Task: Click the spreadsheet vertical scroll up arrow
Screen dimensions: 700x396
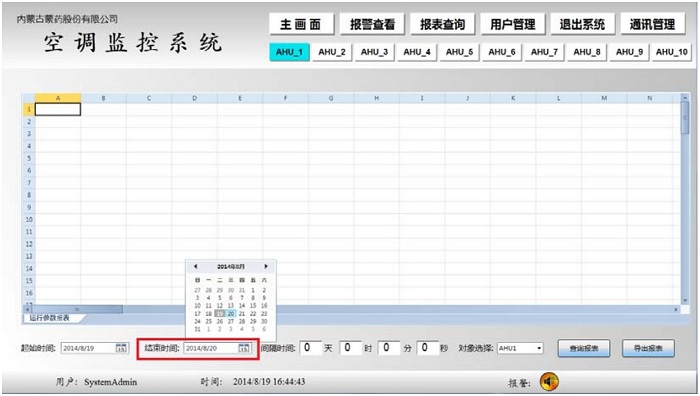Action: (x=684, y=97)
